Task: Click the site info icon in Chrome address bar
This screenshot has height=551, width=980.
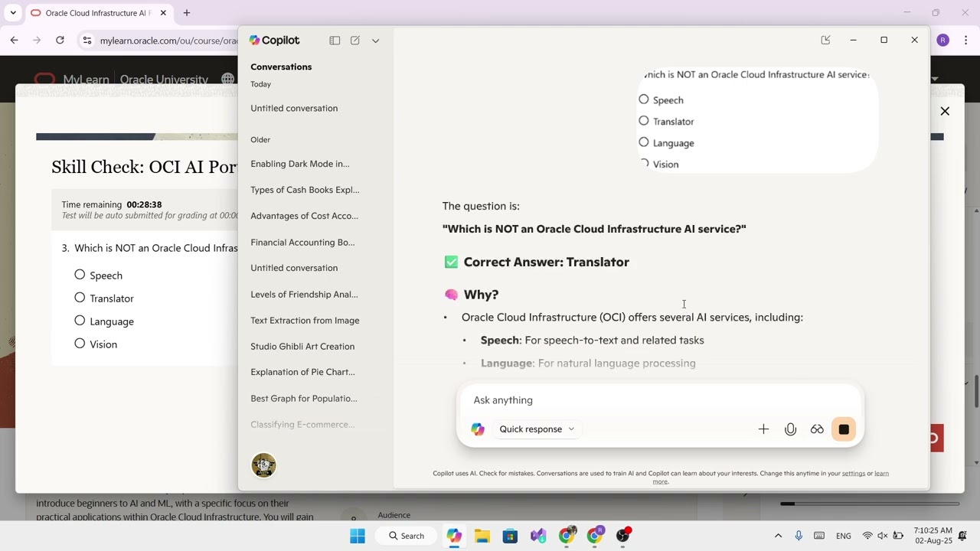Action: click(87, 41)
